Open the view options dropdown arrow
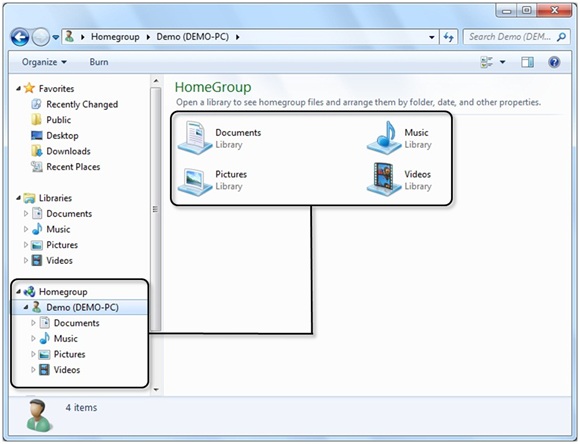This screenshot has height=444, width=580. tap(503, 62)
